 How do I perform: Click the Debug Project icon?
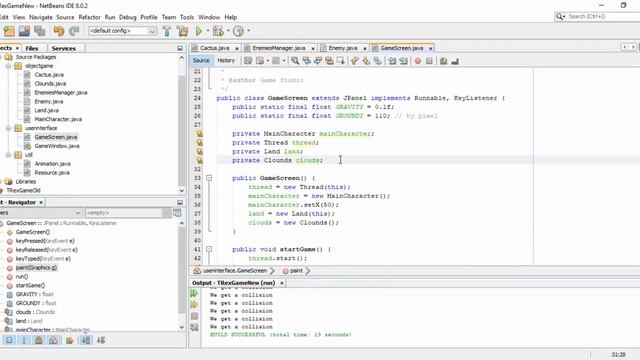(x=218, y=31)
